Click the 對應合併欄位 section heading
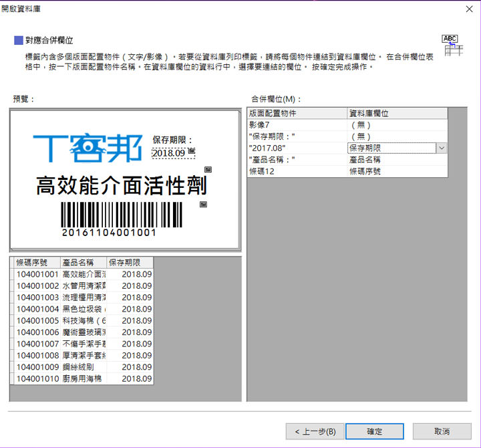 (49, 40)
